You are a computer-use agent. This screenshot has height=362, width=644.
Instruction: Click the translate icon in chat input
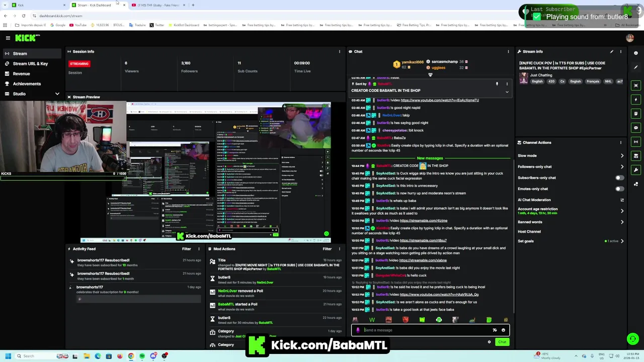pyautogui.click(x=495, y=330)
